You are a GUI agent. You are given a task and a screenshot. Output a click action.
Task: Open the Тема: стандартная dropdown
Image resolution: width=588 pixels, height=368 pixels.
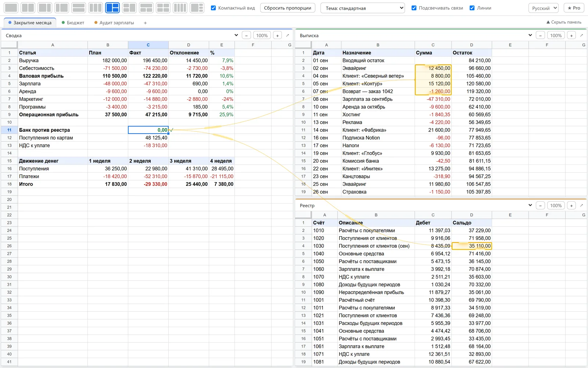pos(362,8)
